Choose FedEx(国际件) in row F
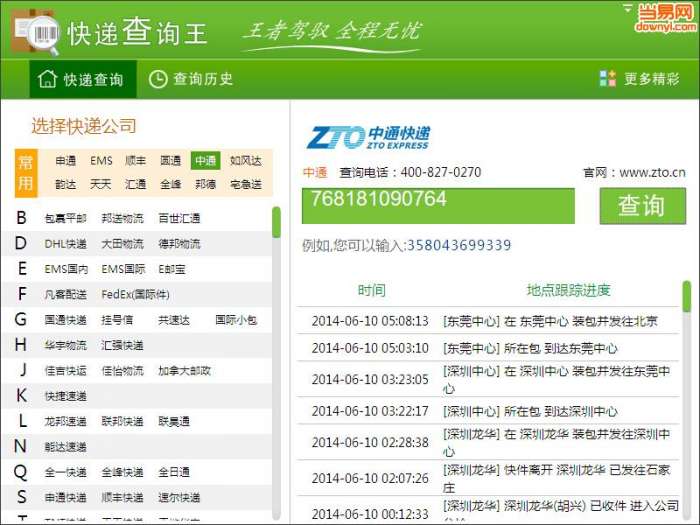Viewport: 700px width, 525px height. point(135,295)
